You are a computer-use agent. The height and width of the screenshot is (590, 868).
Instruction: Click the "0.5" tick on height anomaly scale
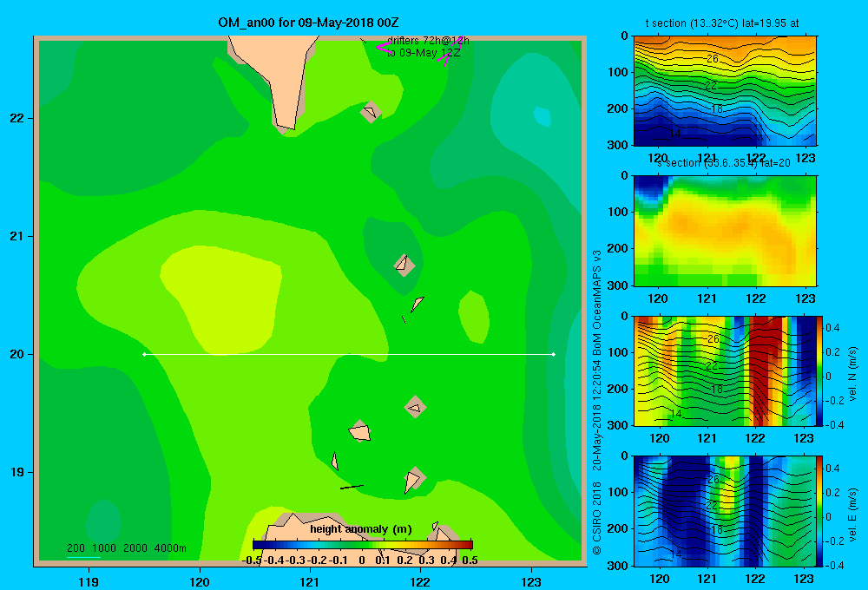470,560
